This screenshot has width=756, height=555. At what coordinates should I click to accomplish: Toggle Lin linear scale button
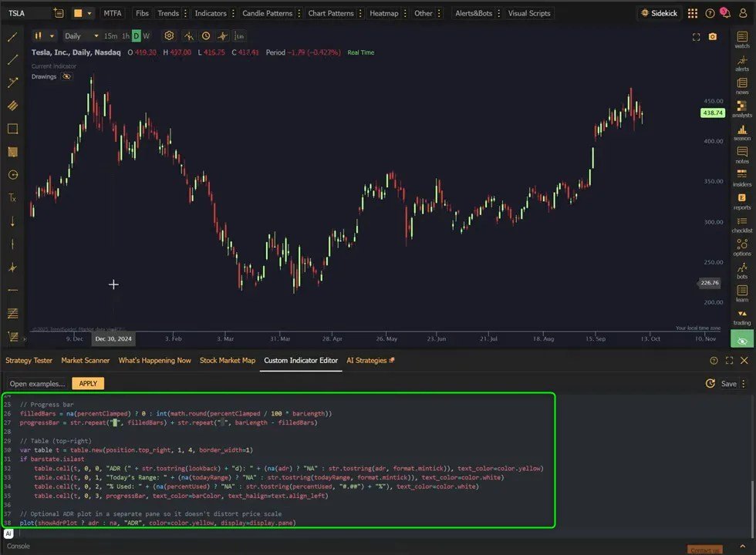pos(239,36)
